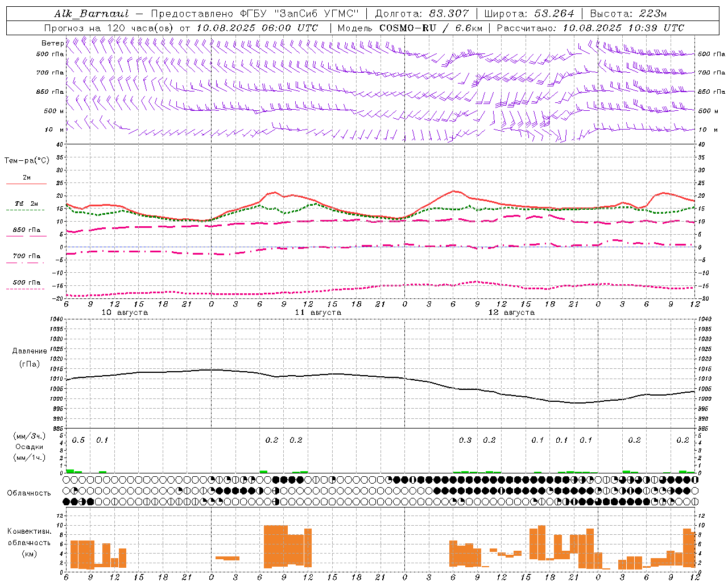
Task: Click the Высота: 223м elevation value
Action: [627, 14]
